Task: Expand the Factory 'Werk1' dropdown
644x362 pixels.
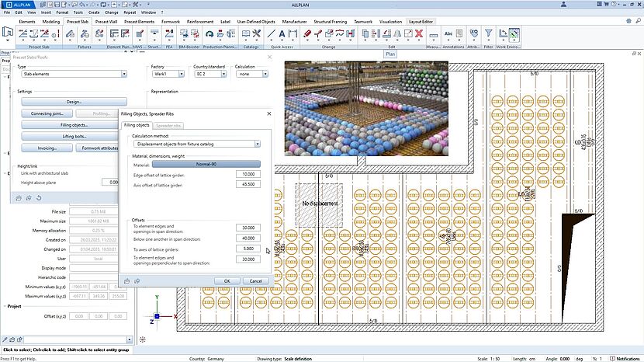Action: [x=168, y=75]
